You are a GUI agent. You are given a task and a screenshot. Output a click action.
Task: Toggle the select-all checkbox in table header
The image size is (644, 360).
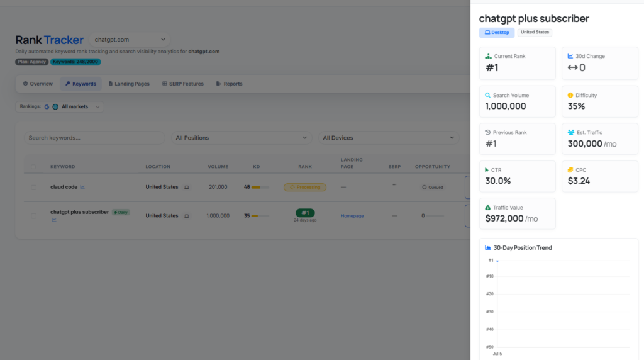[33, 167]
